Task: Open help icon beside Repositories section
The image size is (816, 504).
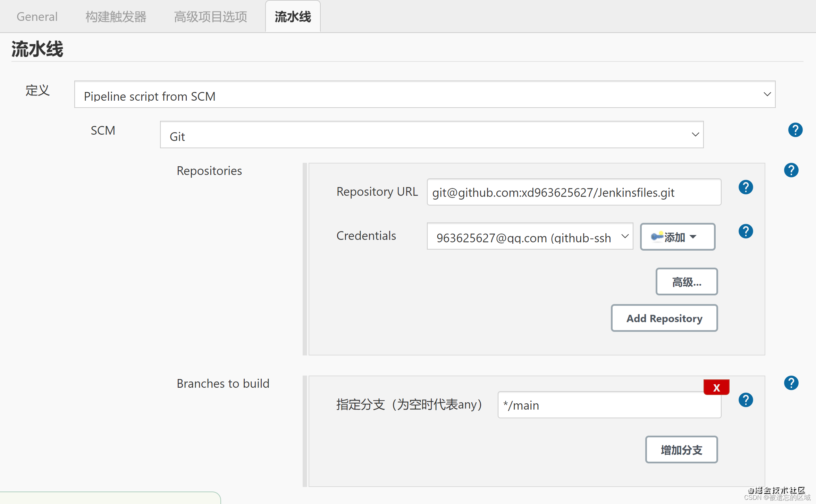Action: pyautogui.click(x=791, y=170)
